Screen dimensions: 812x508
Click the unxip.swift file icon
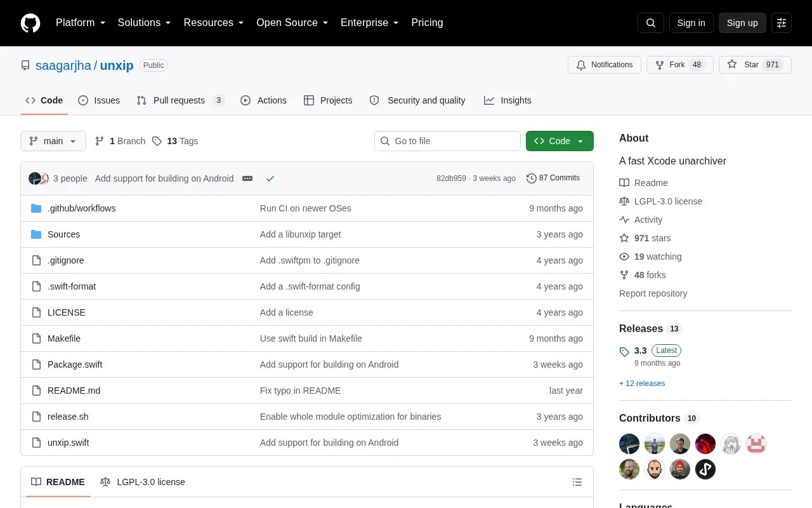[x=36, y=443]
